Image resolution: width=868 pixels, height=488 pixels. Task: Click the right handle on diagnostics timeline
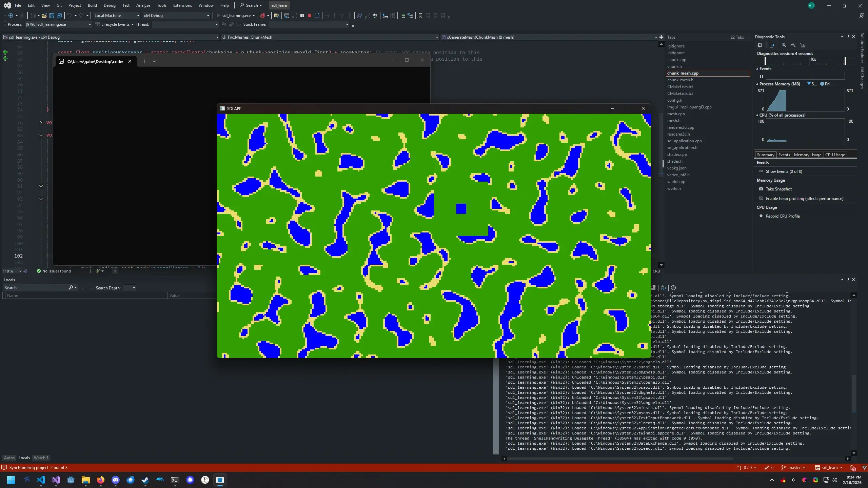pos(845,61)
